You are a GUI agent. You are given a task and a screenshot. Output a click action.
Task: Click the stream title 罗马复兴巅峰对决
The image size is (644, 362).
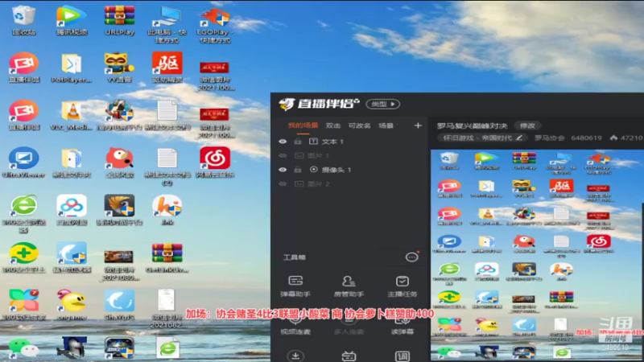(x=472, y=125)
